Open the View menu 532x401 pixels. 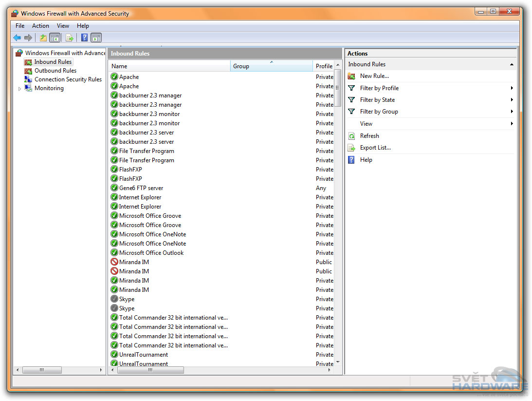[63, 25]
